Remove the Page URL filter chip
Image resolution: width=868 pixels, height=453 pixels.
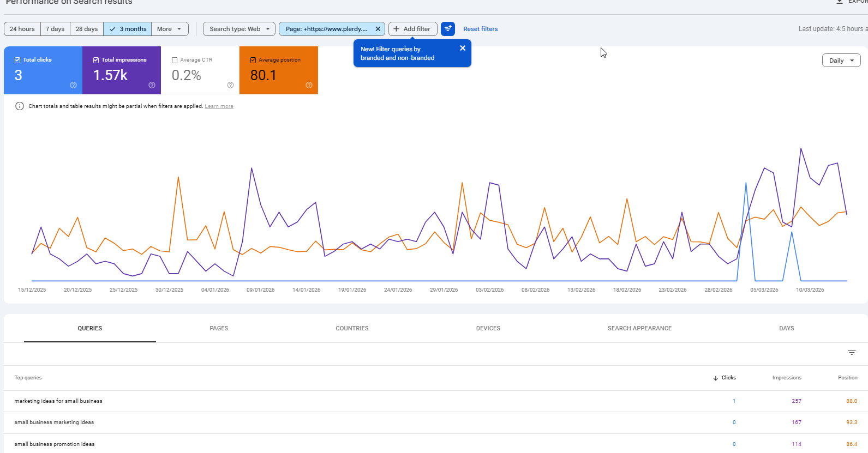[x=378, y=29]
